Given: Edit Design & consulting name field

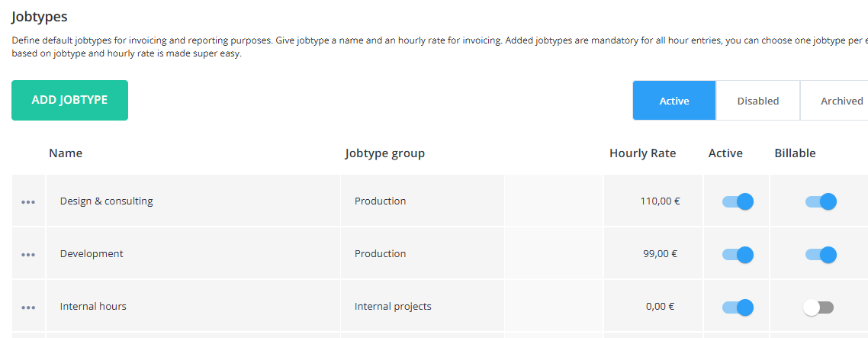Looking at the screenshot, I should (193, 201).
